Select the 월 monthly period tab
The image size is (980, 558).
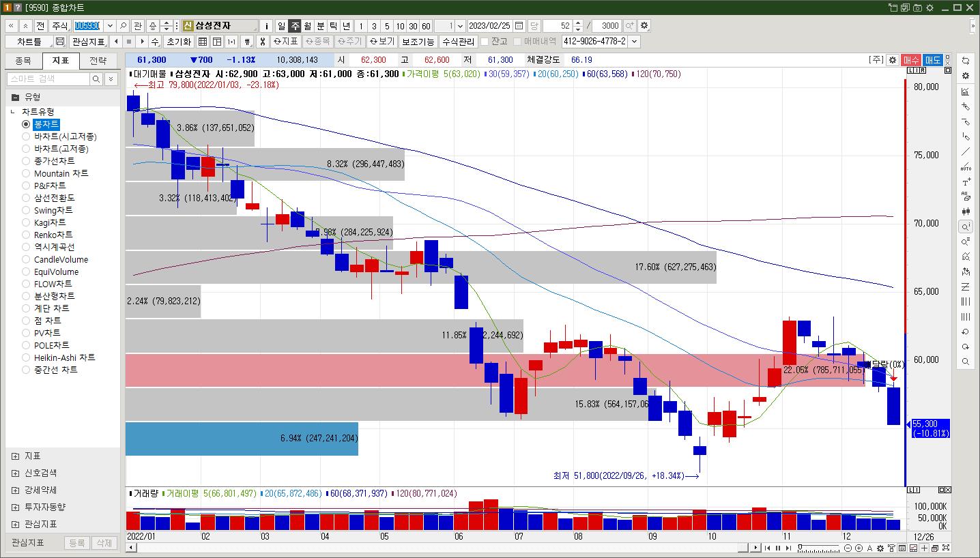pyautogui.click(x=308, y=26)
